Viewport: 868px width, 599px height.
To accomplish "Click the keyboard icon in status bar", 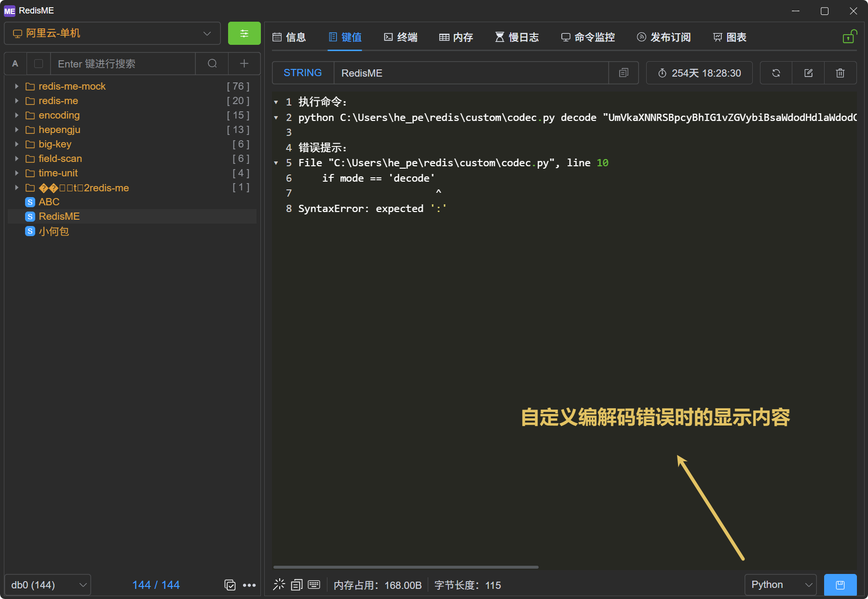I will [x=314, y=585].
